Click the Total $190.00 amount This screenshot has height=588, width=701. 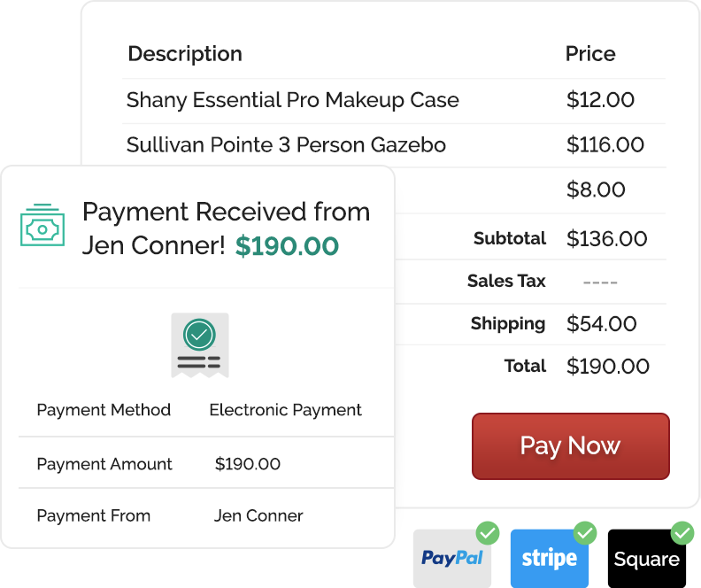[607, 367]
